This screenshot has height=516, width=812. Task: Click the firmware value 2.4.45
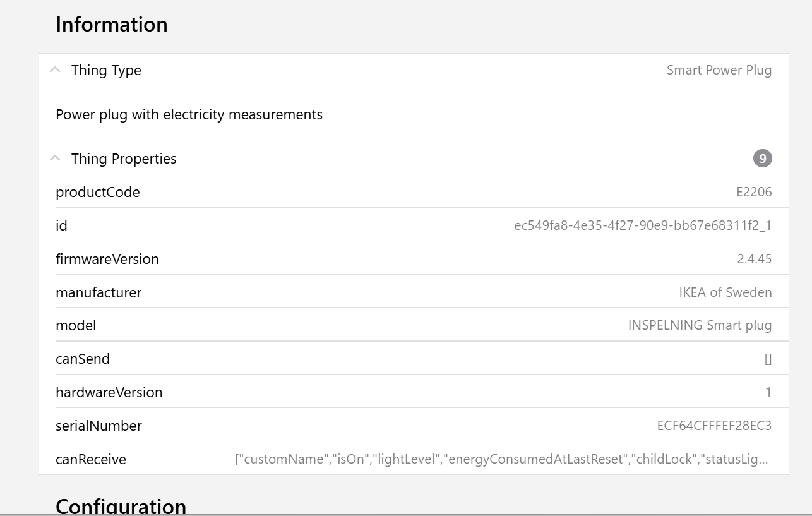754,259
